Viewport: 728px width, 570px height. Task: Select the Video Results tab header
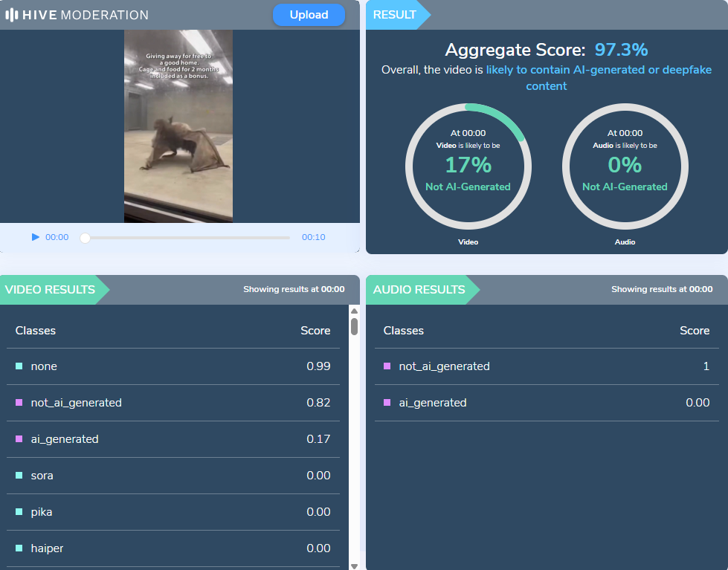pyautogui.click(x=51, y=290)
